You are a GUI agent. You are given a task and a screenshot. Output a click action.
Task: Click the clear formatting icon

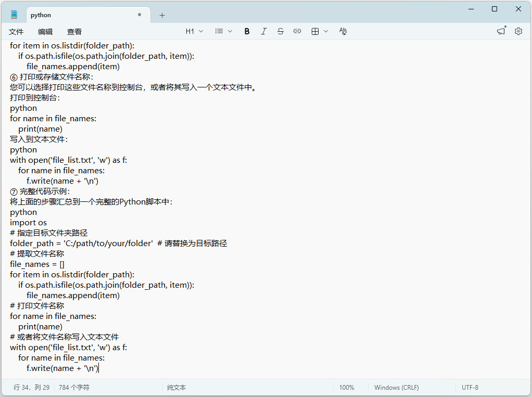[343, 32]
